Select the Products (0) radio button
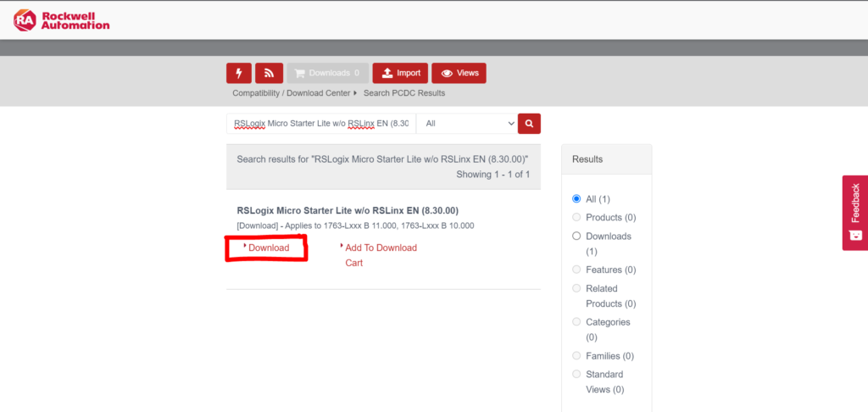Screen dimensions: 868x412 (576, 217)
